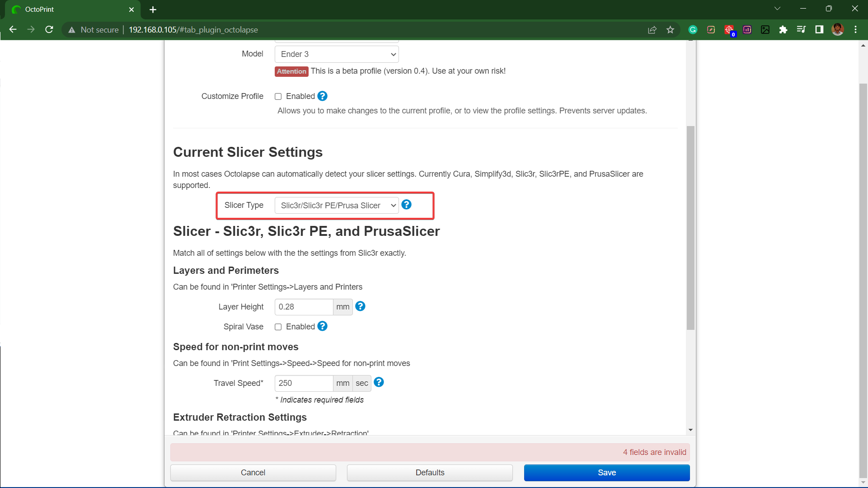Click the forward navigation arrow
The height and width of the screenshot is (488, 868).
(x=31, y=29)
